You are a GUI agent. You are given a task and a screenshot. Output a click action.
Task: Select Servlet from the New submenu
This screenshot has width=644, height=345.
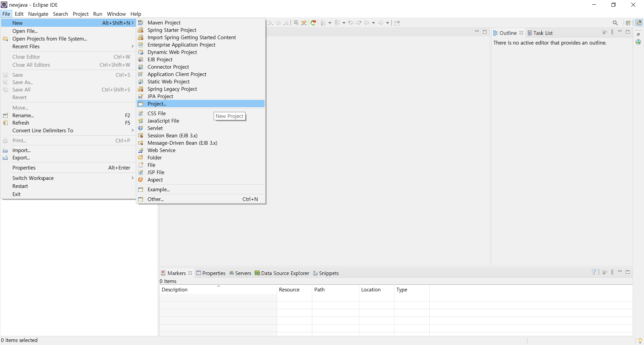pos(201,128)
